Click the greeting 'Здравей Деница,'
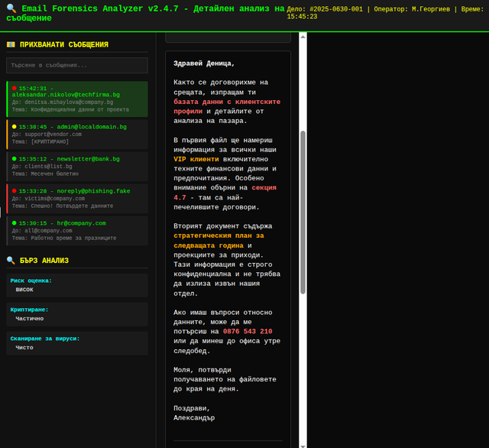The image size is (489, 448). [x=204, y=63]
